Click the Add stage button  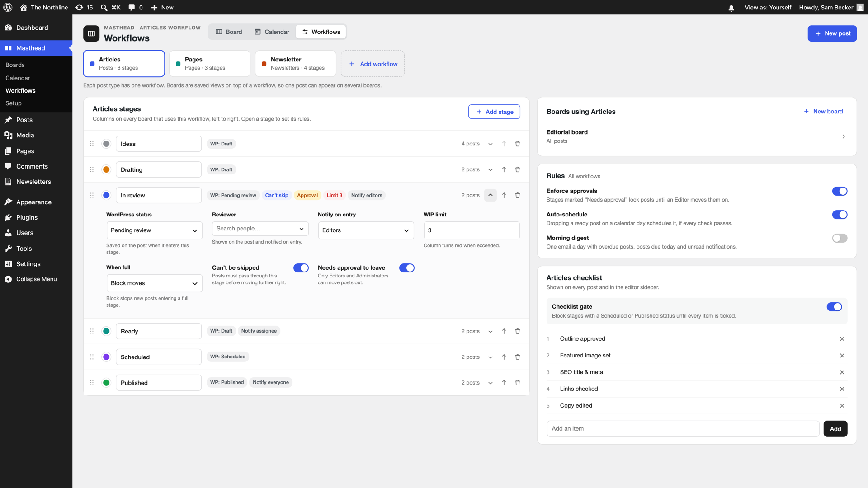(494, 112)
